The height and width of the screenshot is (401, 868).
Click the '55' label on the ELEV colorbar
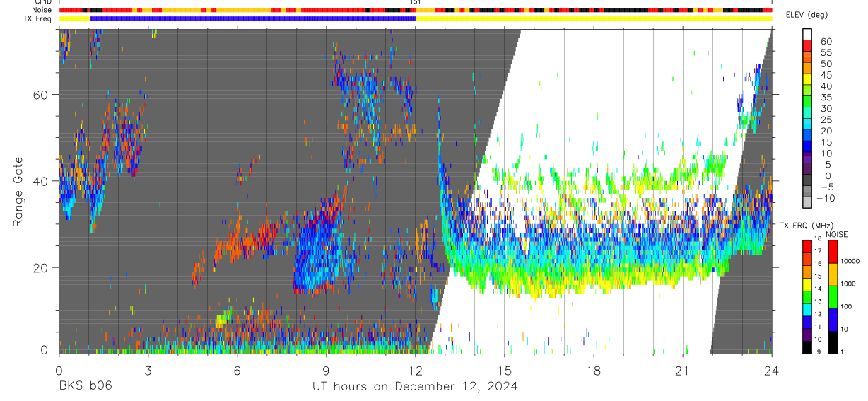[x=826, y=53]
